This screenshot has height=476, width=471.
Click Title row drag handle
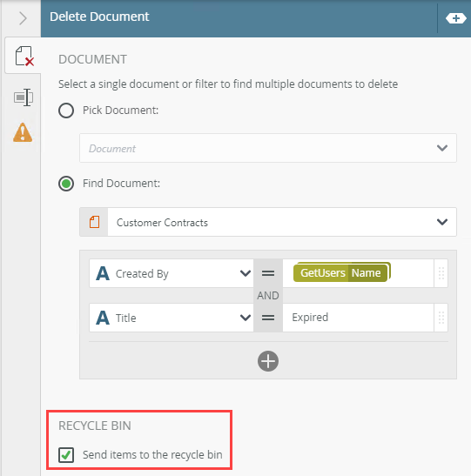click(441, 318)
